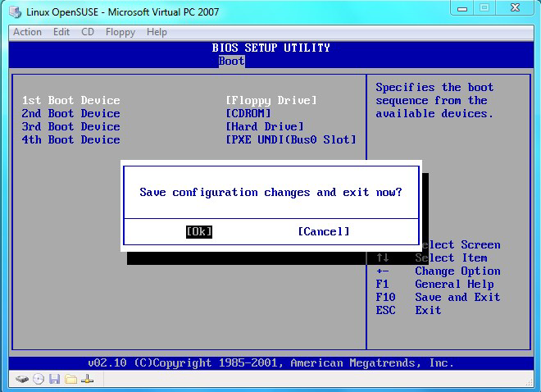This screenshot has width=541, height=392.
Task: Open the CD menu
Action: point(88,32)
